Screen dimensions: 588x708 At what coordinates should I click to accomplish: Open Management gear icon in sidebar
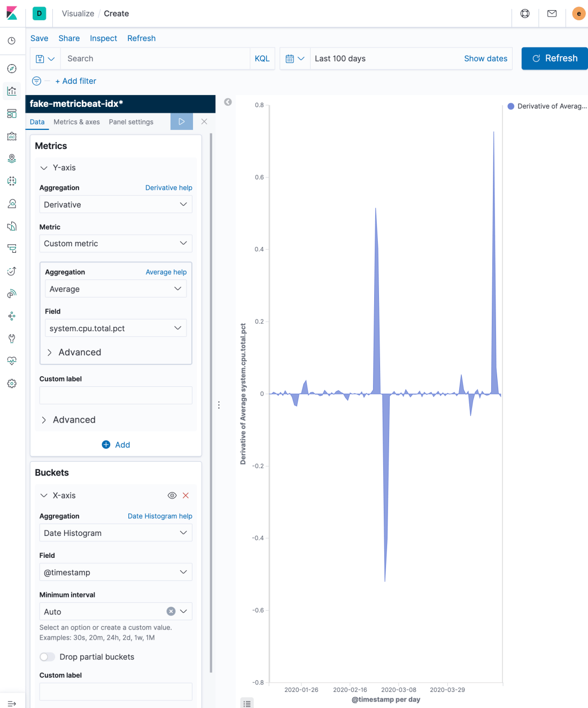click(x=12, y=384)
